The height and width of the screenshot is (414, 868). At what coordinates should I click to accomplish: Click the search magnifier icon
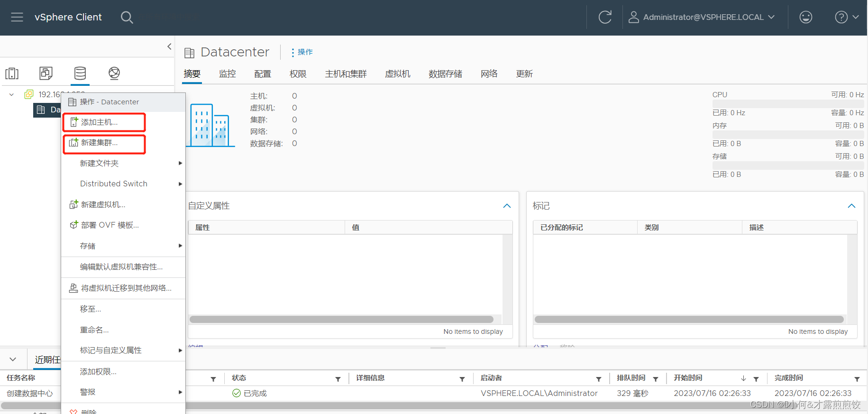(127, 17)
